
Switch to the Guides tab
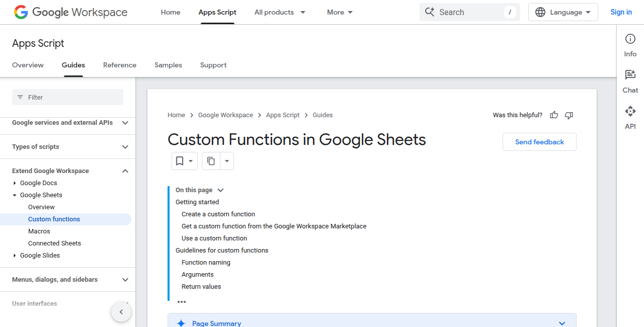pyautogui.click(x=73, y=65)
